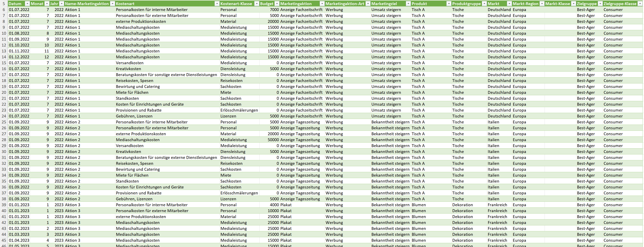Expand the Jahr filter dropdown
This screenshot has width=644, height=247.
62,4
